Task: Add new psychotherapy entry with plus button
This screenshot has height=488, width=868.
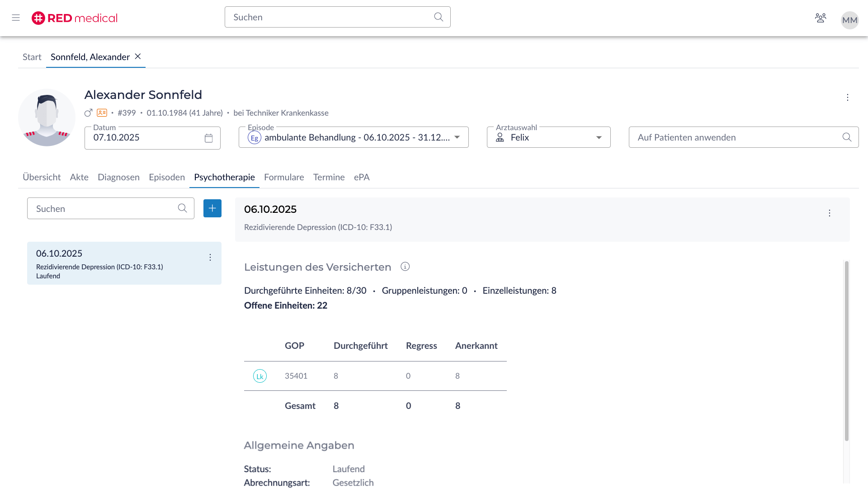Action: (212, 208)
